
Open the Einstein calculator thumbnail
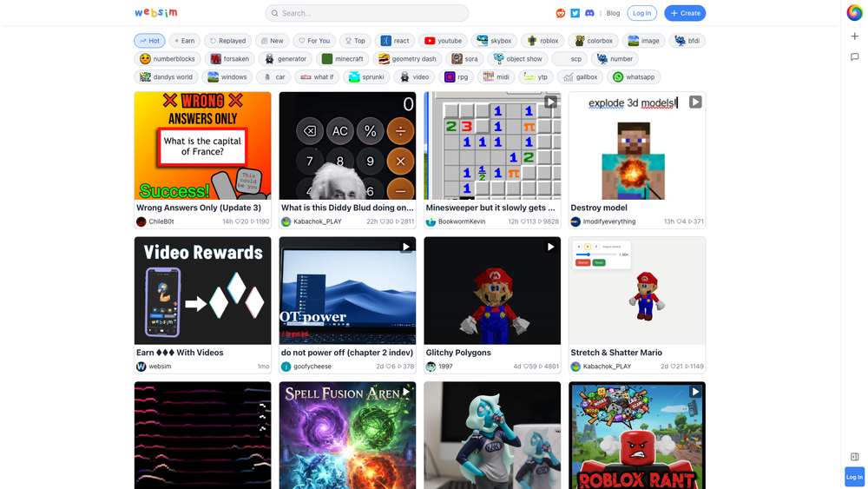[347, 146]
